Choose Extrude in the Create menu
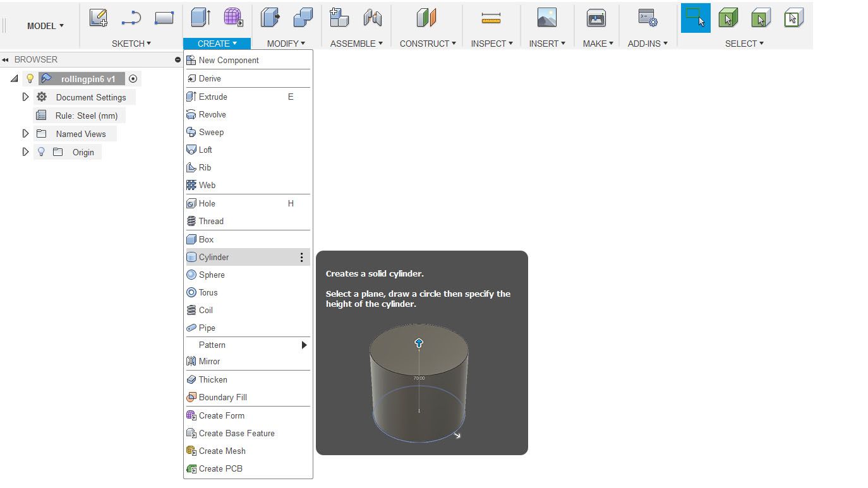The image size is (868, 488). click(248, 97)
